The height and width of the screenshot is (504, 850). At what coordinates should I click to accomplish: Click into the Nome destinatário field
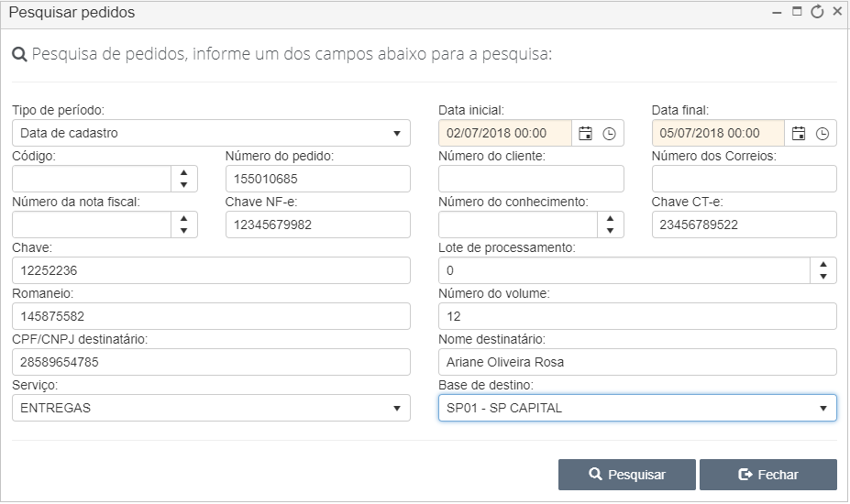click(637, 362)
